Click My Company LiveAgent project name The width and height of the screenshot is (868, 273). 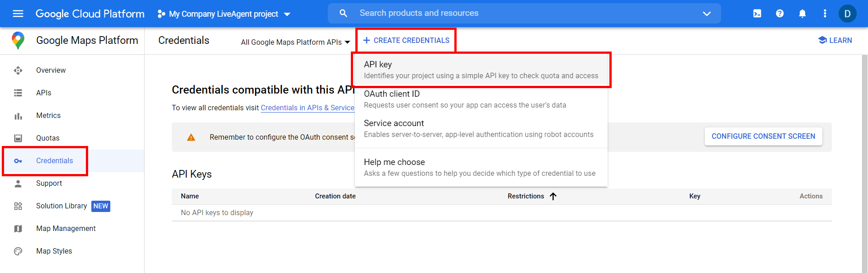pos(223,14)
